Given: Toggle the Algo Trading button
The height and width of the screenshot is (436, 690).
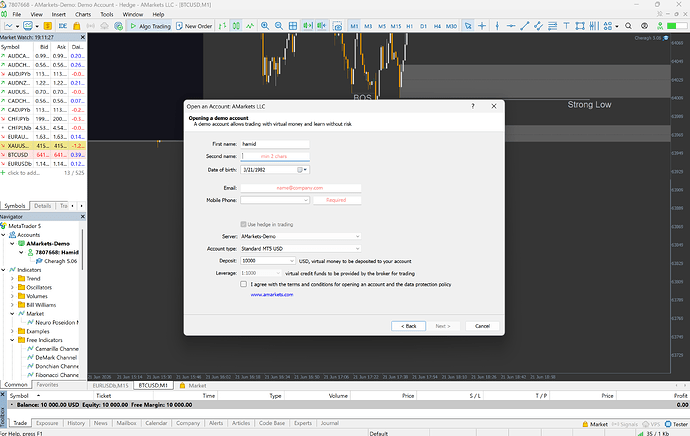Looking at the screenshot, I should coord(150,26).
